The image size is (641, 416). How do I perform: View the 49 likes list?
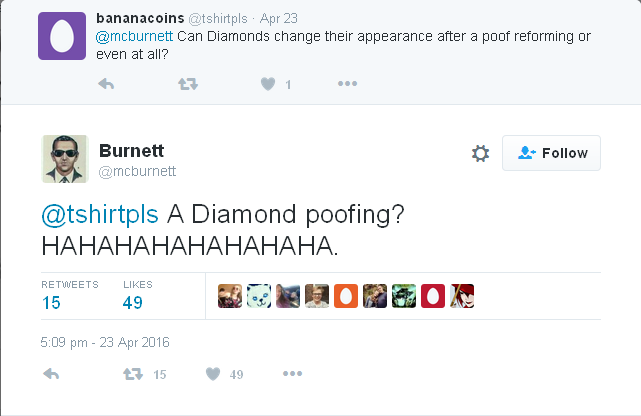(x=134, y=302)
